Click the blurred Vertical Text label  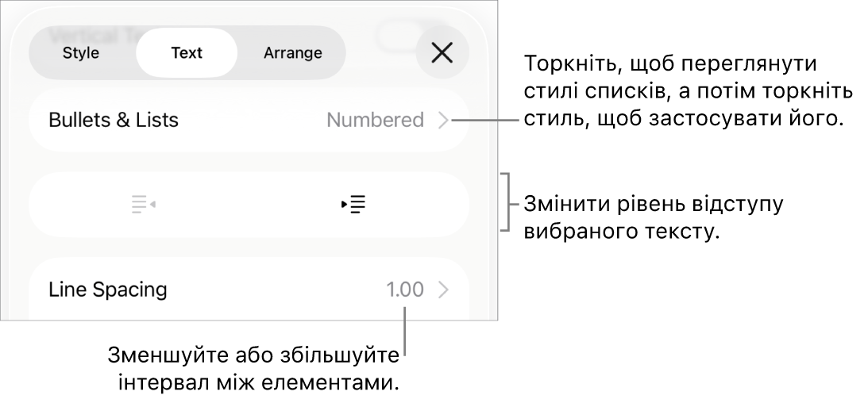pyautogui.click(x=91, y=33)
